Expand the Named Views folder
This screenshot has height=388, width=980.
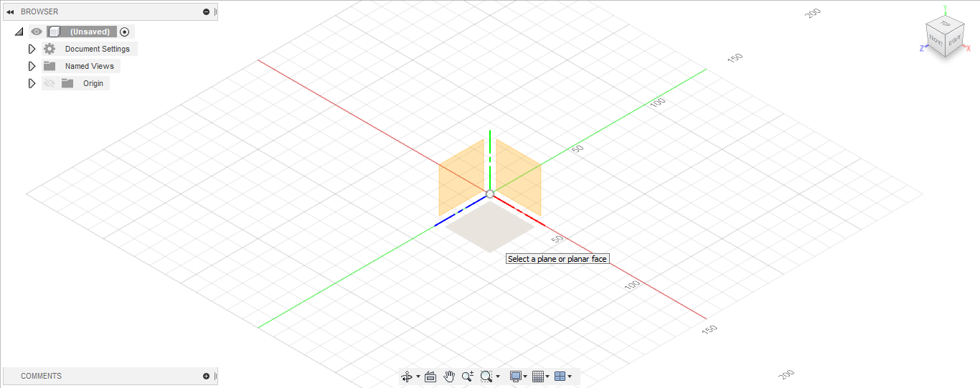(x=31, y=66)
